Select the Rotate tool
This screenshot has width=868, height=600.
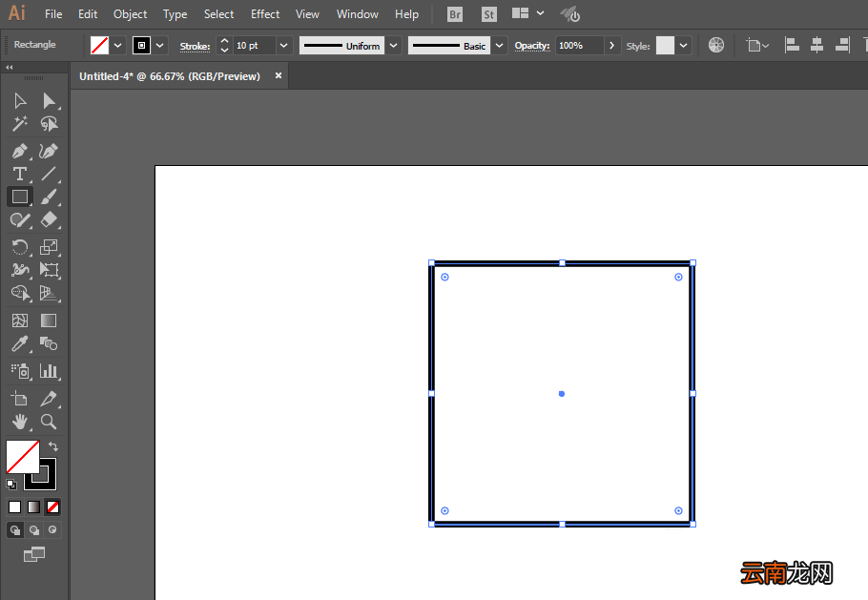click(x=20, y=247)
